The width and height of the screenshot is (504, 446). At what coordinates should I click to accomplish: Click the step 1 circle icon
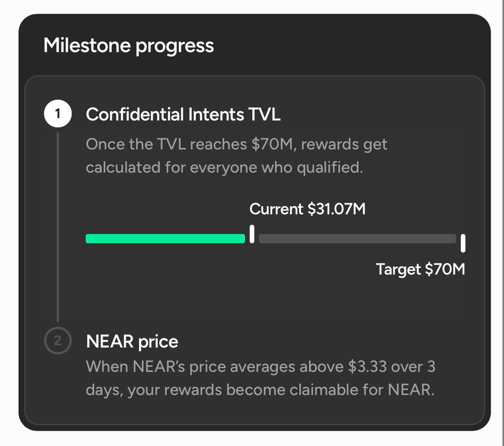tap(58, 113)
